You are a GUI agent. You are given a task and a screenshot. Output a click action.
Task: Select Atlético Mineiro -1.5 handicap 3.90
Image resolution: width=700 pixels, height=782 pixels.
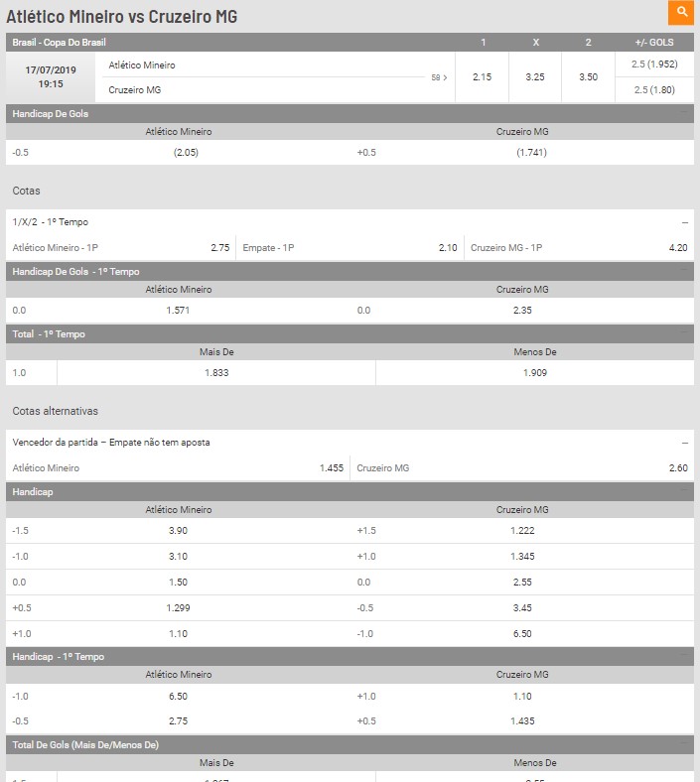(x=178, y=531)
